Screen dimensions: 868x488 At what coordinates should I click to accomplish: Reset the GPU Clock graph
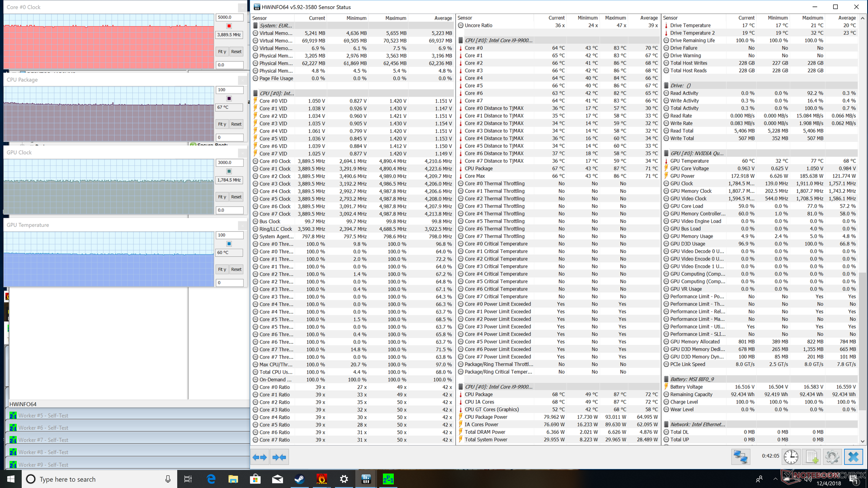(236, 197)
